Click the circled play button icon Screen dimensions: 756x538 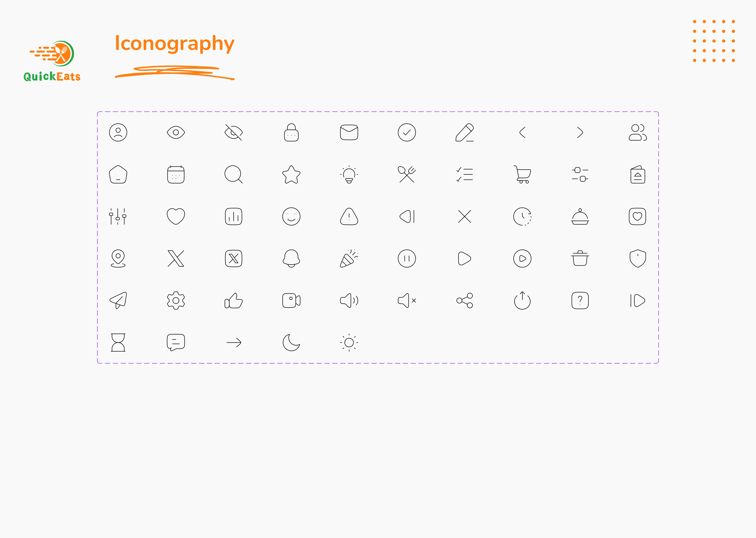(522, 258)
